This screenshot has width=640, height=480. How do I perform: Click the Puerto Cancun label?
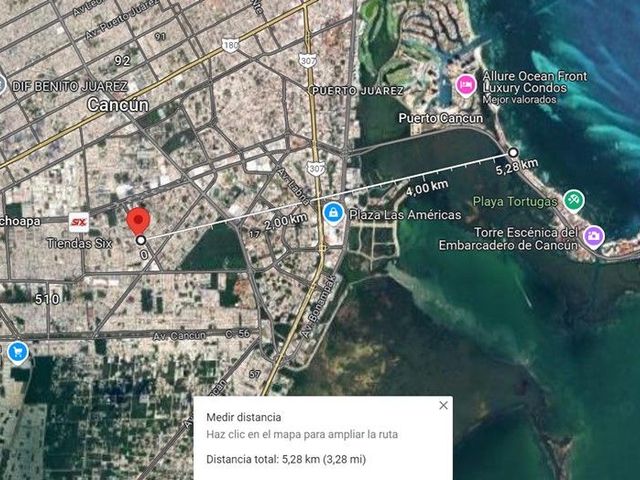click(440, 118)
